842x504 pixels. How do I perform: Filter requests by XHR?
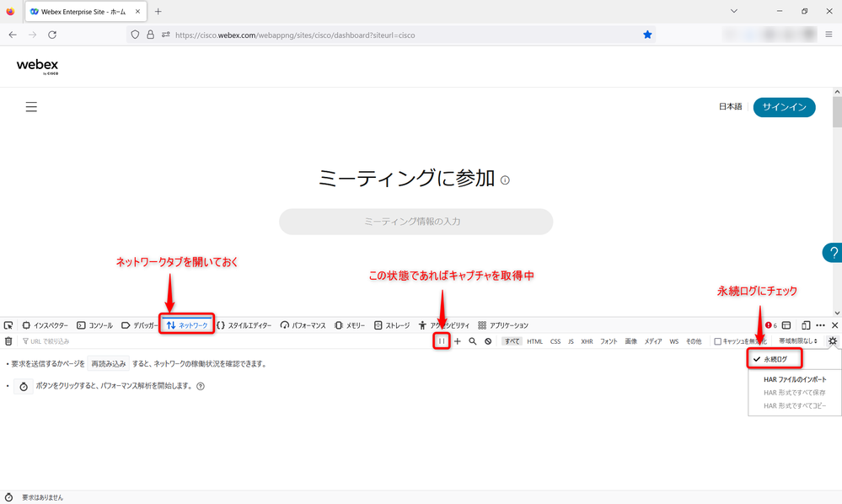pyautogui.click(x=587, y=341)
